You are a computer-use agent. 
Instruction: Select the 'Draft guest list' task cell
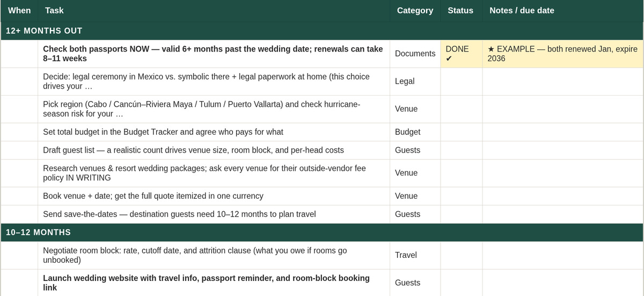214,150
